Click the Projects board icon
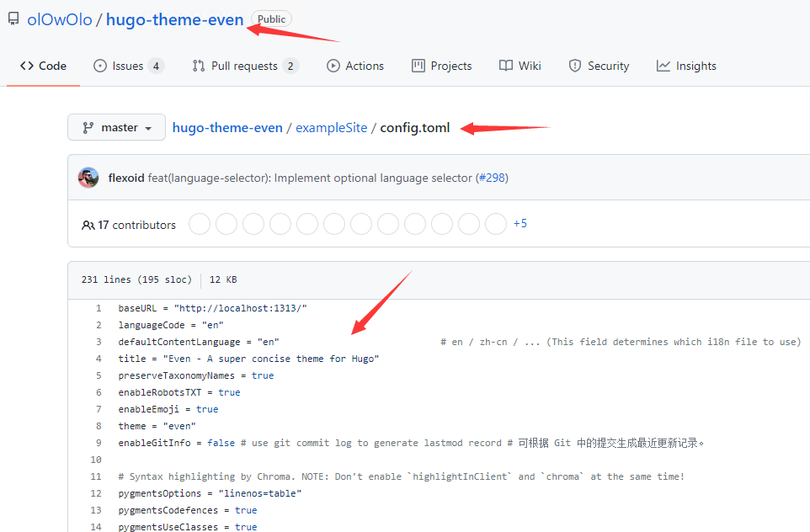Image resolution: width=810 pixels, height=532 pixels. click(x=418, y=66)
